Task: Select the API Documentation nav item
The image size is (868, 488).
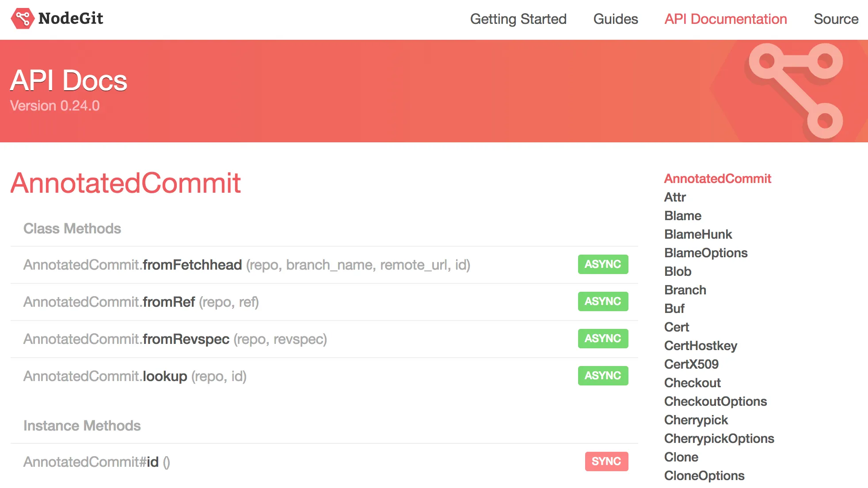Action: point(726,19)
